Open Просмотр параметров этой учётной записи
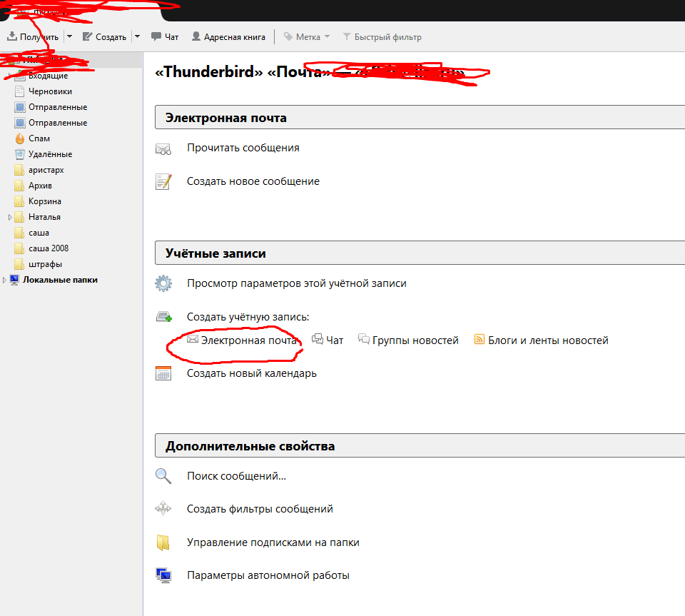Image resolution: width=685 pixels, height=616 pixels. click(297, 283)
